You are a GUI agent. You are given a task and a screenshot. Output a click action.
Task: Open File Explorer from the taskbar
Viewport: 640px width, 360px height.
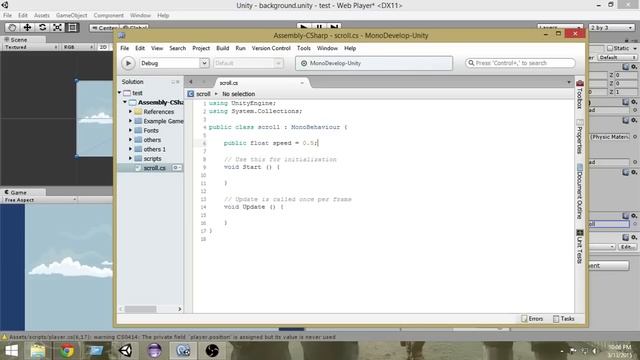[38, 351]
